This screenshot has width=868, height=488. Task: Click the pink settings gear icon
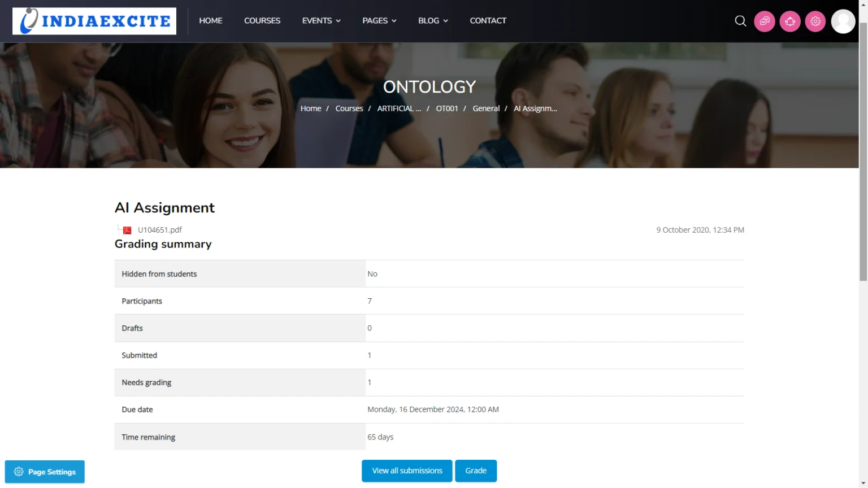click(x=815, y=21)
